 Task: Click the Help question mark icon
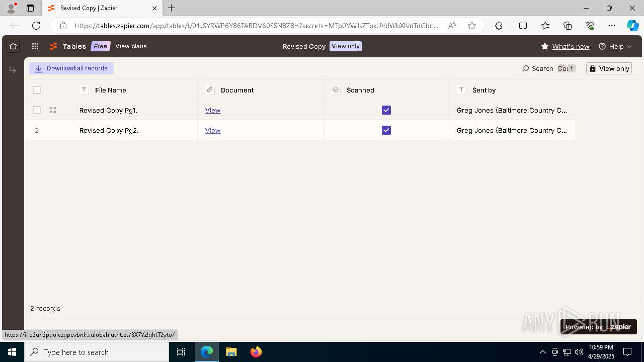point(602,46)
